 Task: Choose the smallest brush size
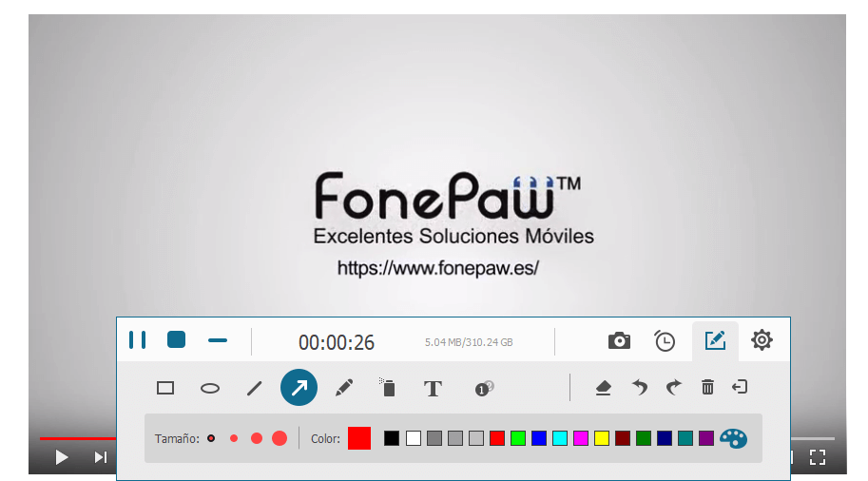tap(211, 438)
